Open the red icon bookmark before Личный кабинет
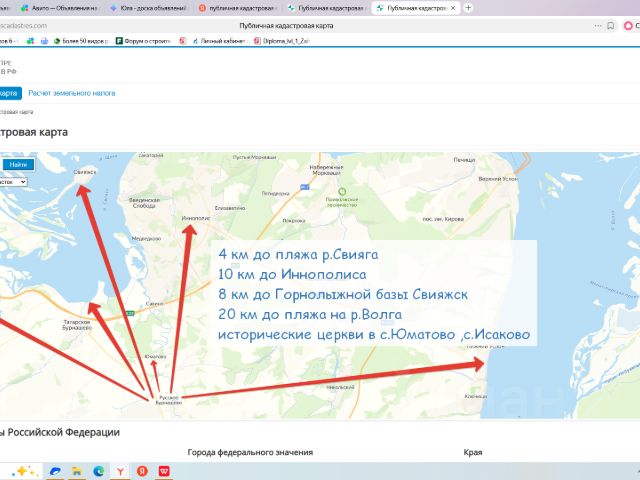 point(182,41)
